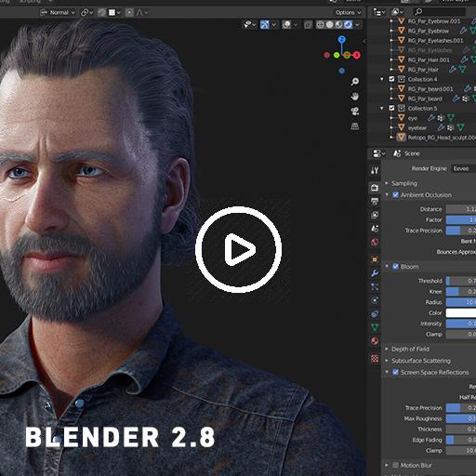Open the Output properties printer tab
This screenshot has height=476, width=476.
(375, 202)
